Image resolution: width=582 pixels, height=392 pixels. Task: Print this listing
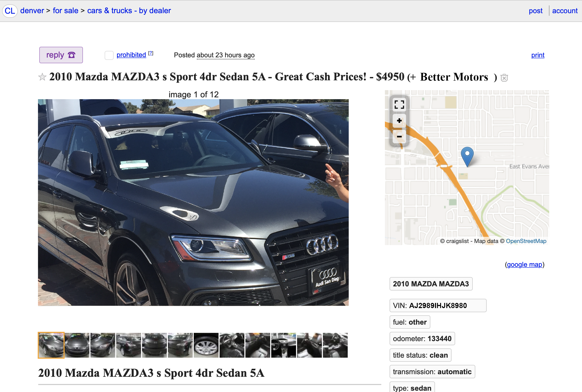538,55
